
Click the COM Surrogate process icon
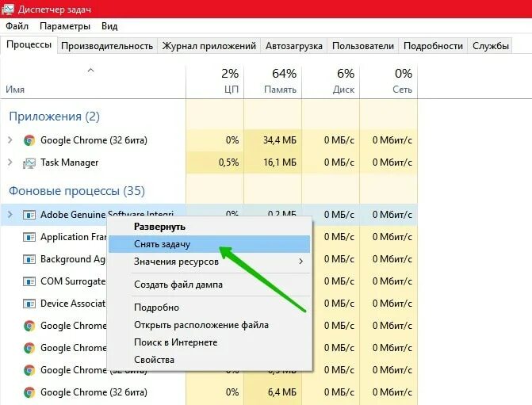tap(29, 281)
